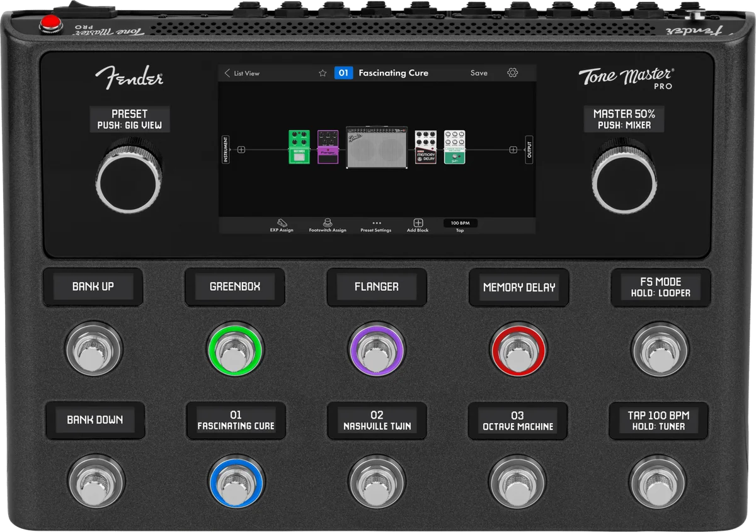Select the green Greenbox pedal in the chain
756x532 pixels.
click(300, 147)
